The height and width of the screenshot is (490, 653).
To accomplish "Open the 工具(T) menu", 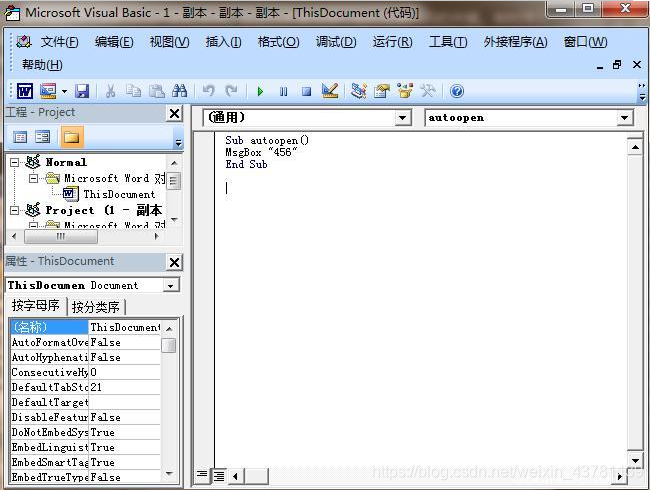I will click(x=448, y=42).
